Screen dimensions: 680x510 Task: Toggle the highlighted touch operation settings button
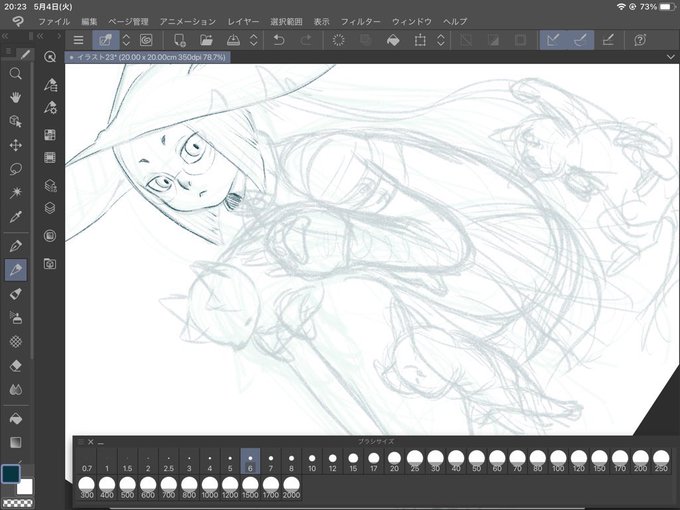105,40
